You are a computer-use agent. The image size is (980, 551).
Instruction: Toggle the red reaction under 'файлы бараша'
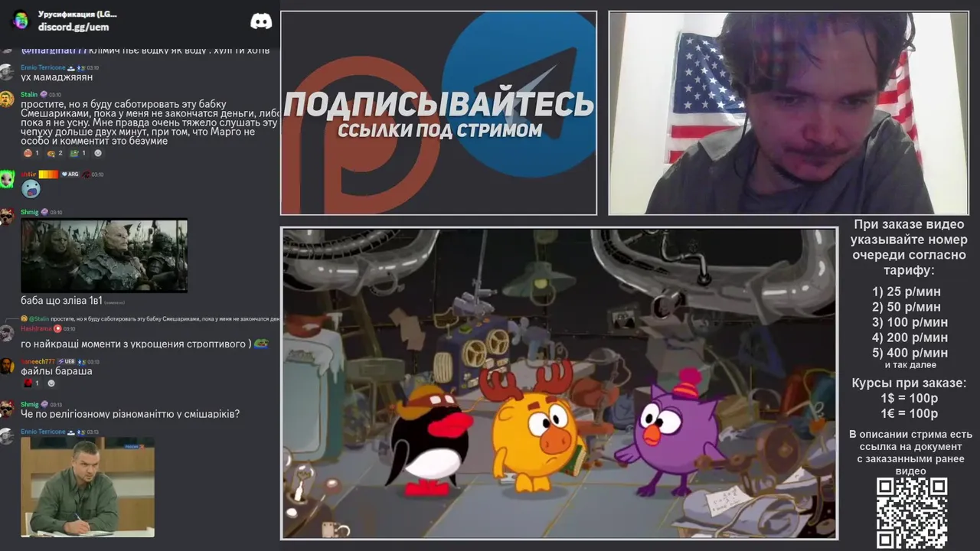(31, 383)
